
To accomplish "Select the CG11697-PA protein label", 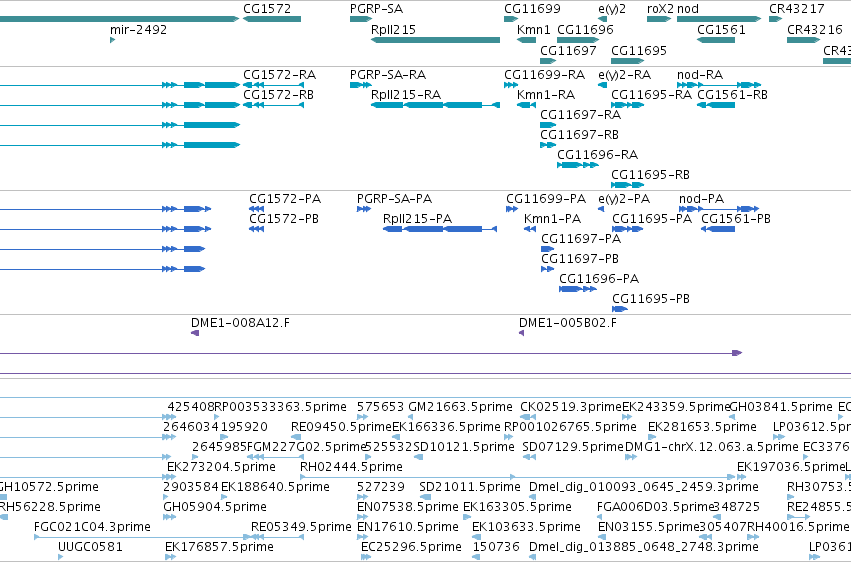I will [x=581, y=239].
